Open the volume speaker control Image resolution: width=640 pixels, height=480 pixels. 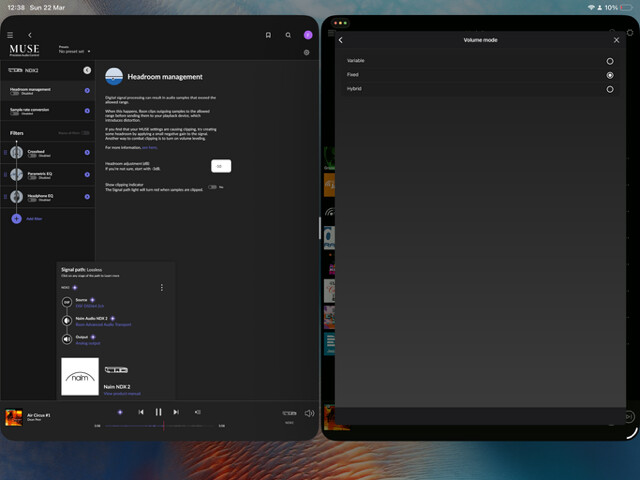(x=309, y=413)
